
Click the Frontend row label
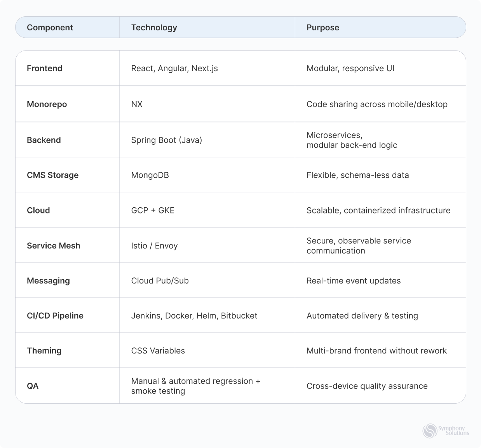click(x=44, y=68)
